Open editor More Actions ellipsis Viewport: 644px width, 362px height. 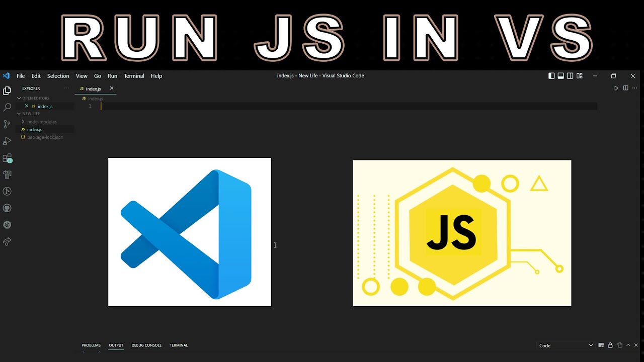(635, 88)
